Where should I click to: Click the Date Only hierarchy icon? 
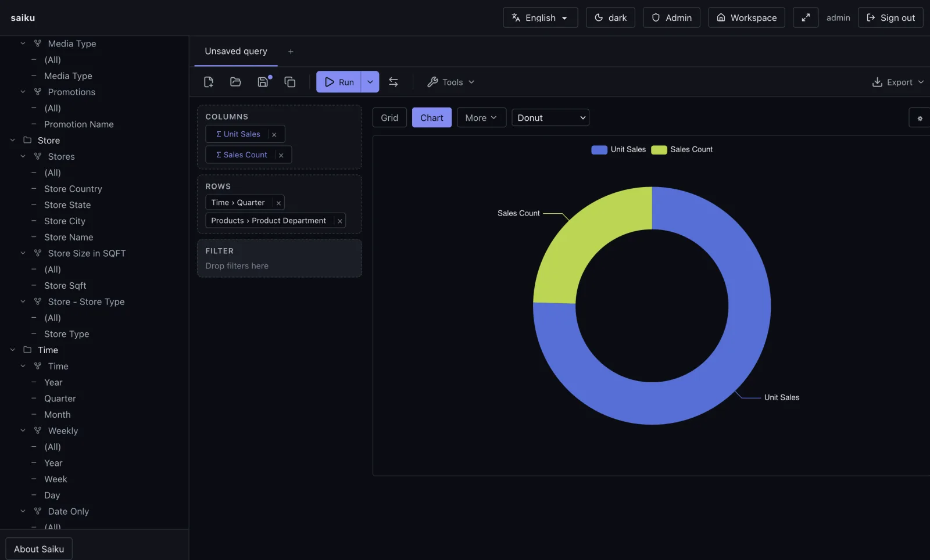coord(38,511)
